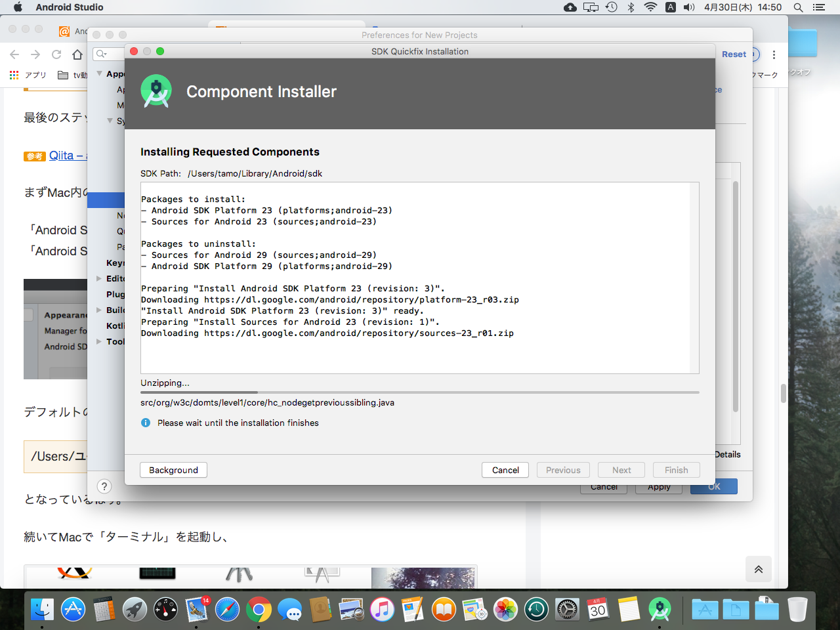This screenshot has width=840, height=630.
Task: Click Android Studio icon in Dock
Action: [x=660, y=610]
